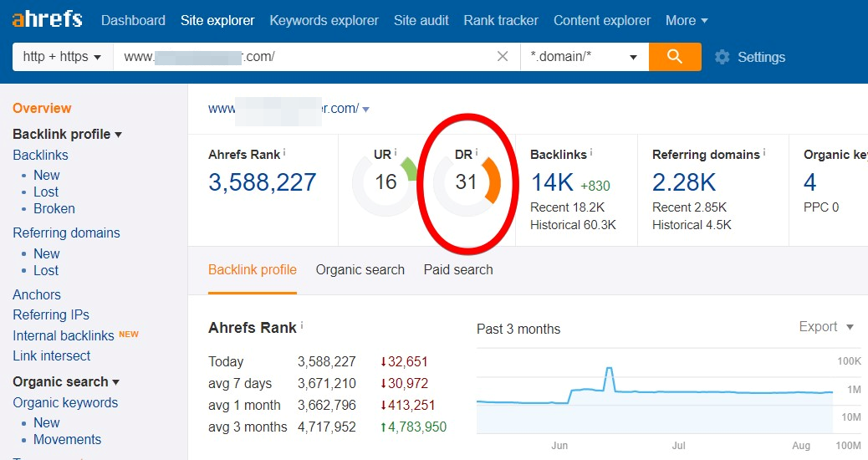Open Keywords explorer in top menu
The width and height of the screenshot is (868, 460).
(324, 20)
